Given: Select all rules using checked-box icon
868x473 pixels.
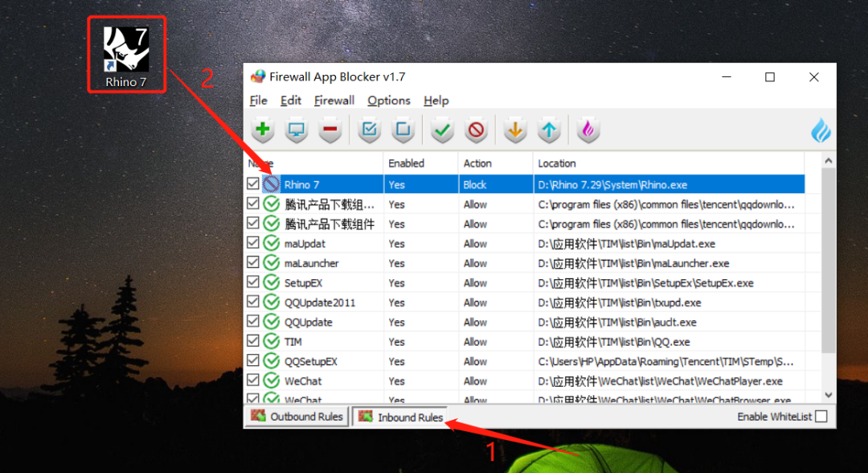Looking at the screenshot, I should tap(368, 130).
